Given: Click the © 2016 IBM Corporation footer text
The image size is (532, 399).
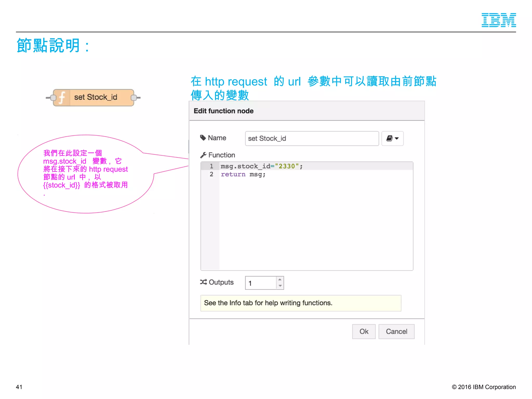Looking at the screenshot, I should click(x=484, y=387).
